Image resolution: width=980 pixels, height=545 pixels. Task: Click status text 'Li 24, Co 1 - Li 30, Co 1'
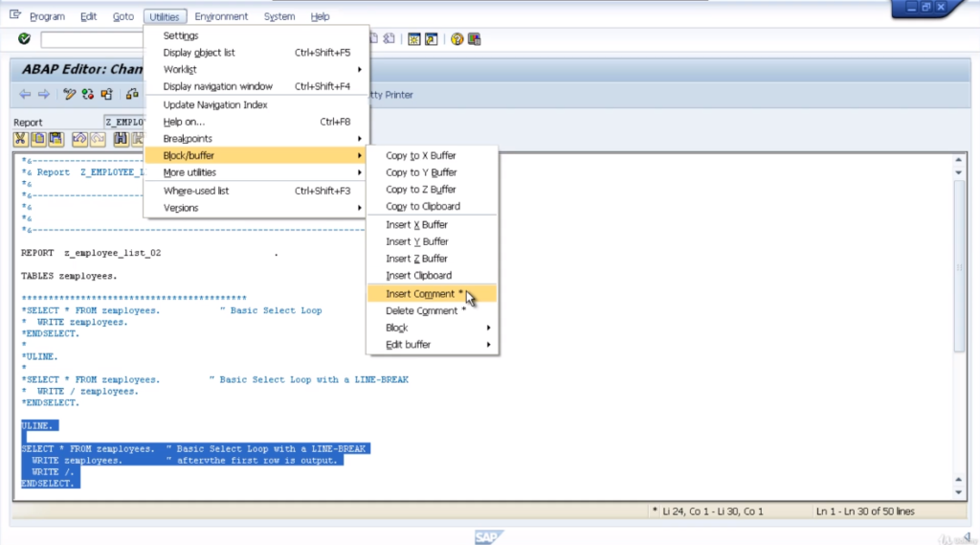click(x=712, y=511)
